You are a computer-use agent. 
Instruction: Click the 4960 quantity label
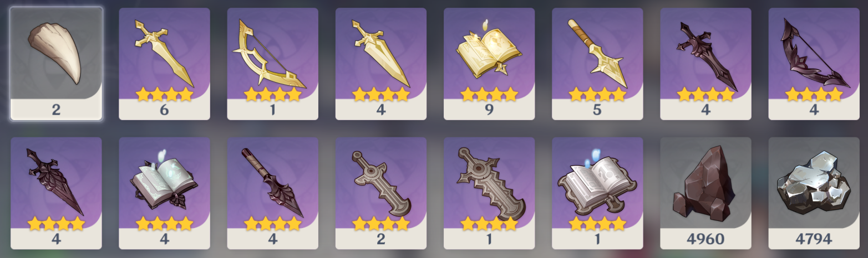705,239
